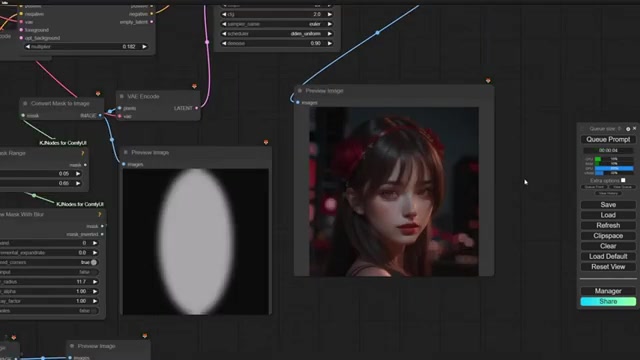Increase the cfg 2.0 value

329,14
